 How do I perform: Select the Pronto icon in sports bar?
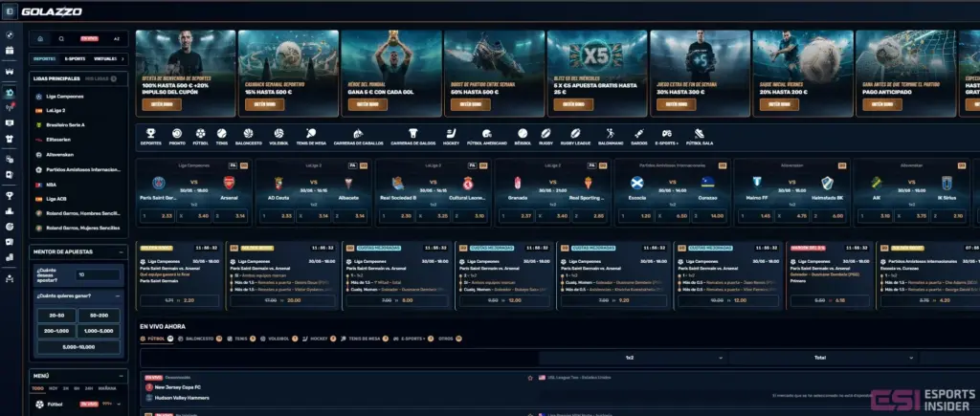click(x=177, y=133)
